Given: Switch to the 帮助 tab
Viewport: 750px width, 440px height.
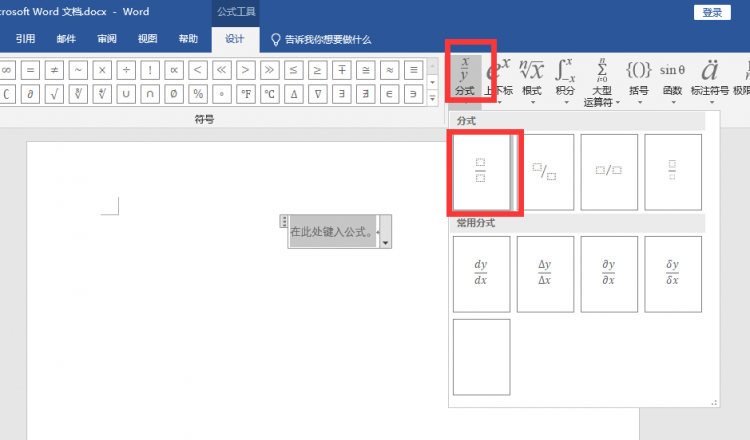Looking at the screenshot, I should (x=188, y=39).
